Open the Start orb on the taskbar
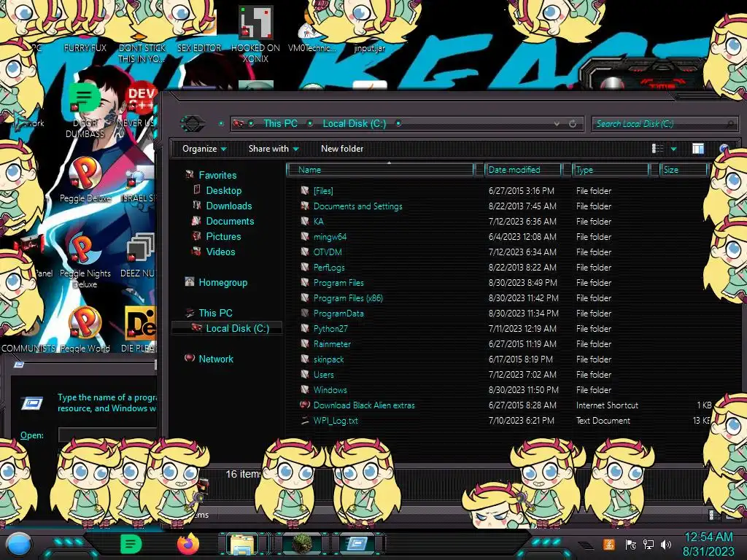This screenshot has width=747, height=560. [18, 544]
